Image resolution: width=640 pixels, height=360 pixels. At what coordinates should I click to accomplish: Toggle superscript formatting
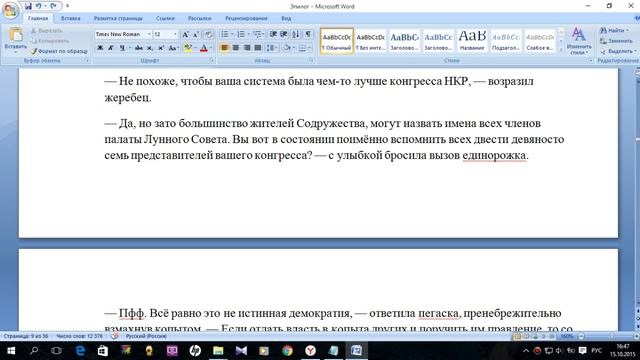click(x=161, y=48)
